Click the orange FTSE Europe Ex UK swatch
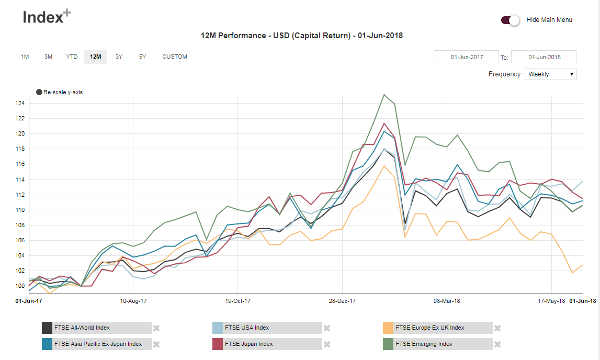Screen dimensions: 600x360 (388, 328)
